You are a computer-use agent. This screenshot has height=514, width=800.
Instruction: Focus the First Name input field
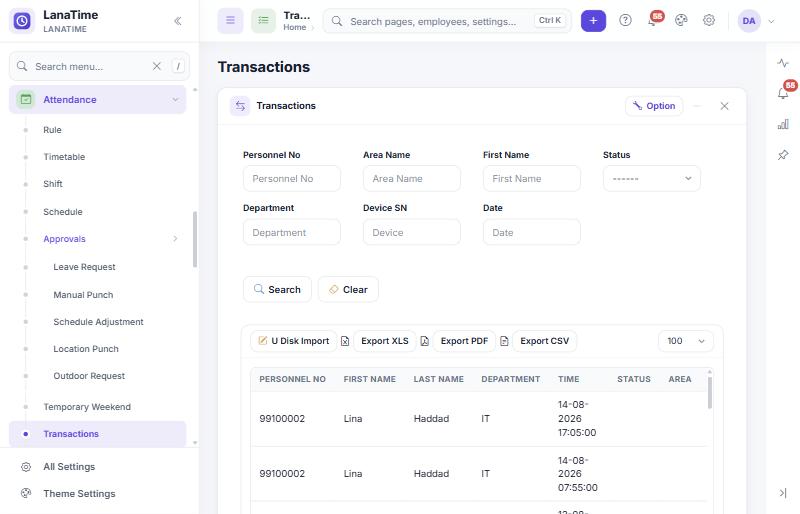[x=532, y=179]
